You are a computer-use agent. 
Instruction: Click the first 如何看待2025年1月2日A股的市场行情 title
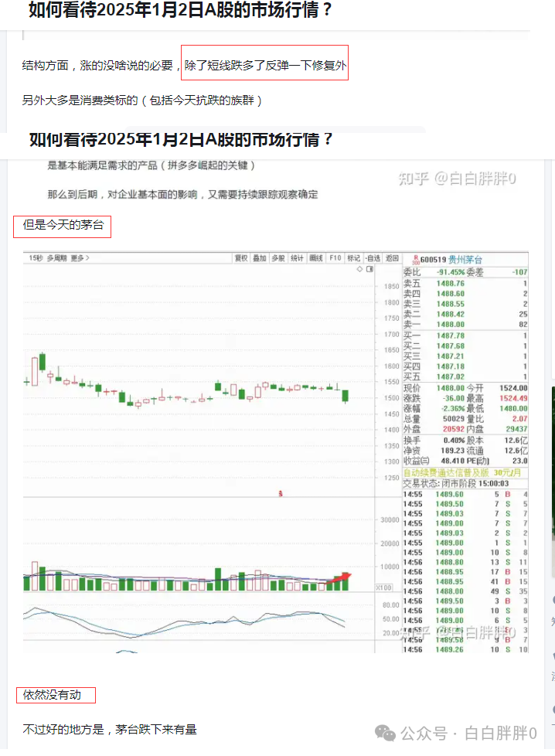180,9
